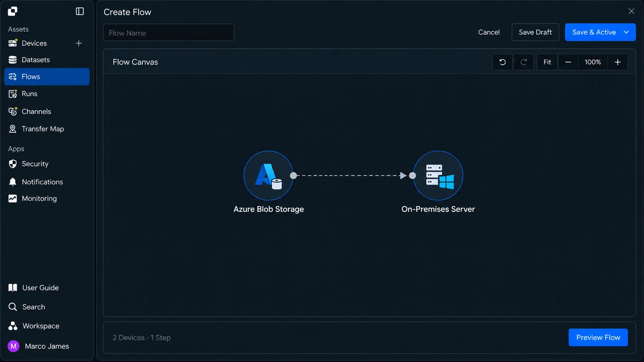Click the Runs icon in sidebar
The width and height of the screenshot is (644, 362).
coord(13,93)
